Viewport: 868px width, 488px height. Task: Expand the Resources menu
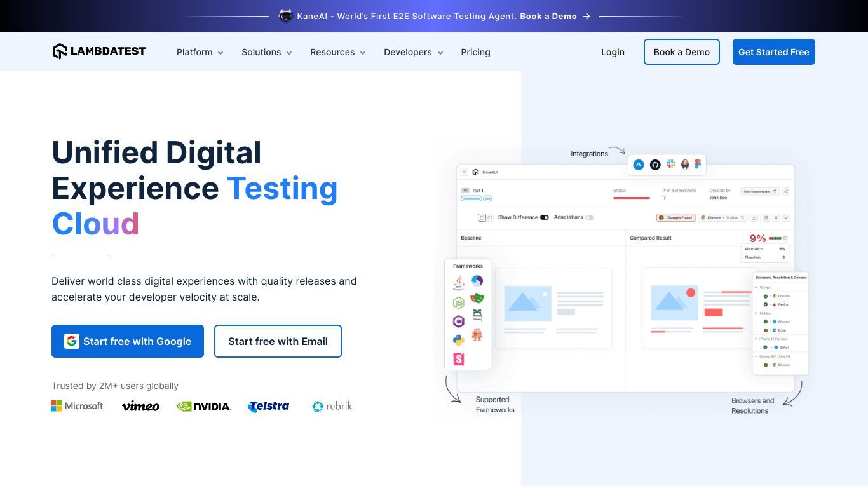[338, 52]
